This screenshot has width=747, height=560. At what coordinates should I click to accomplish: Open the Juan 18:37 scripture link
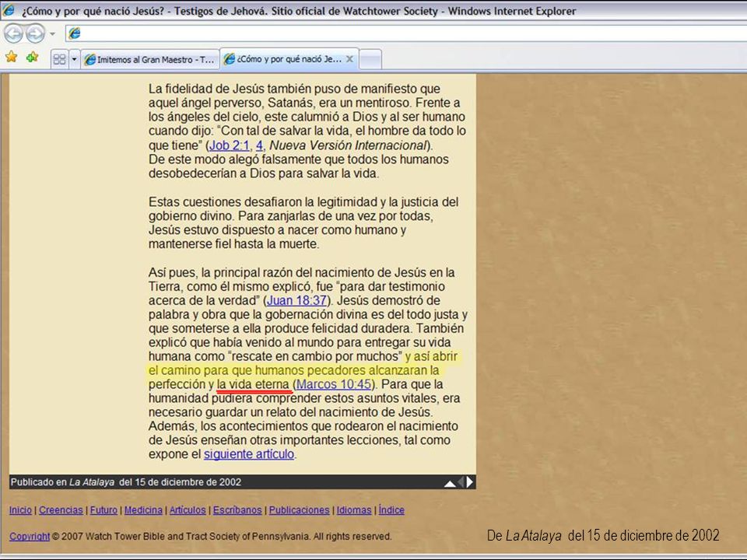point(296,300)
